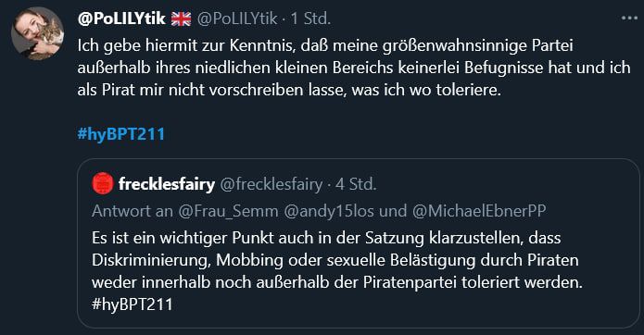The height and width of the screenshot is (335, 644).
Task: Click the 'Antwort an' reply label
Action: tap(133, 211)
